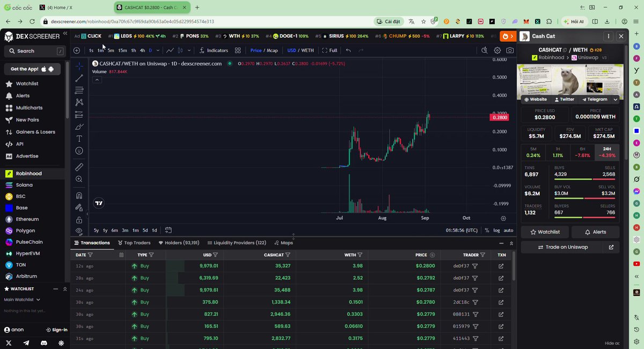Open the token Website link
Screen dimensions: 644x349
(536, 99)
